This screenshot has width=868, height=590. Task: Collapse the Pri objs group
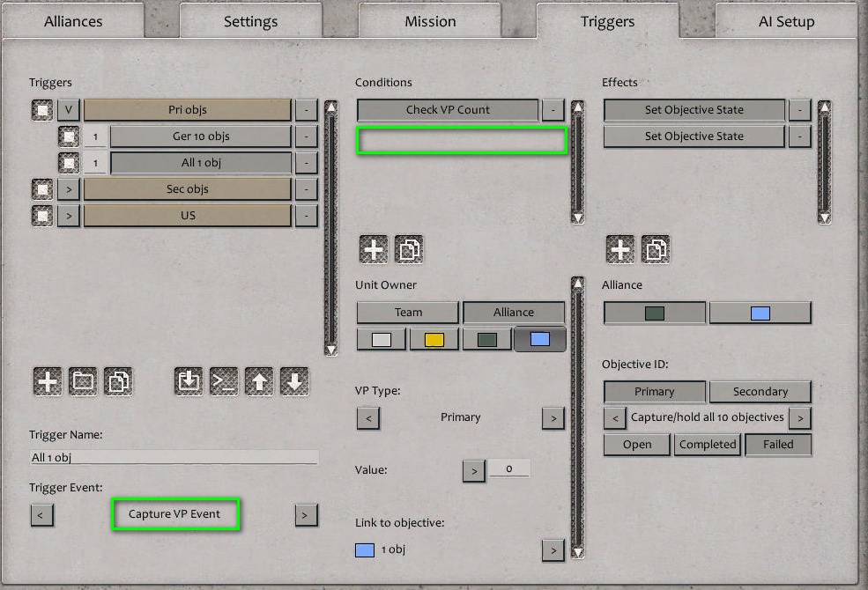pos(69,110)
